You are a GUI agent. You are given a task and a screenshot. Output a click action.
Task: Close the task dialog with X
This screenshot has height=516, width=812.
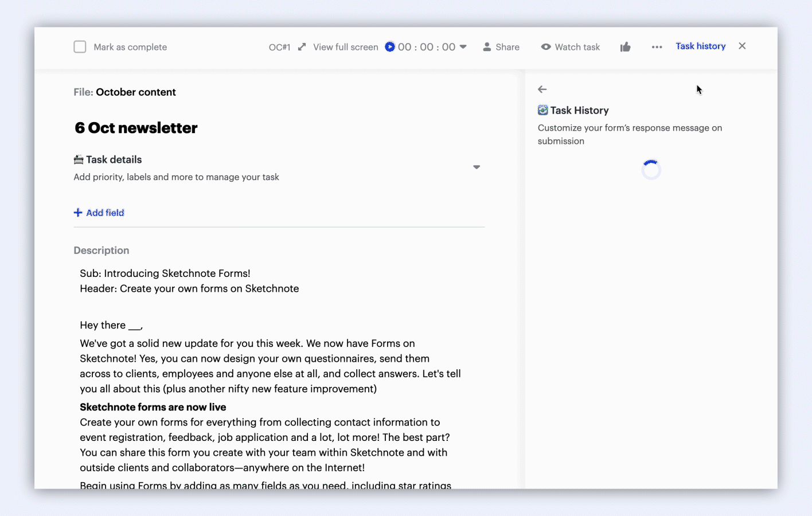(x=742, y=46)
